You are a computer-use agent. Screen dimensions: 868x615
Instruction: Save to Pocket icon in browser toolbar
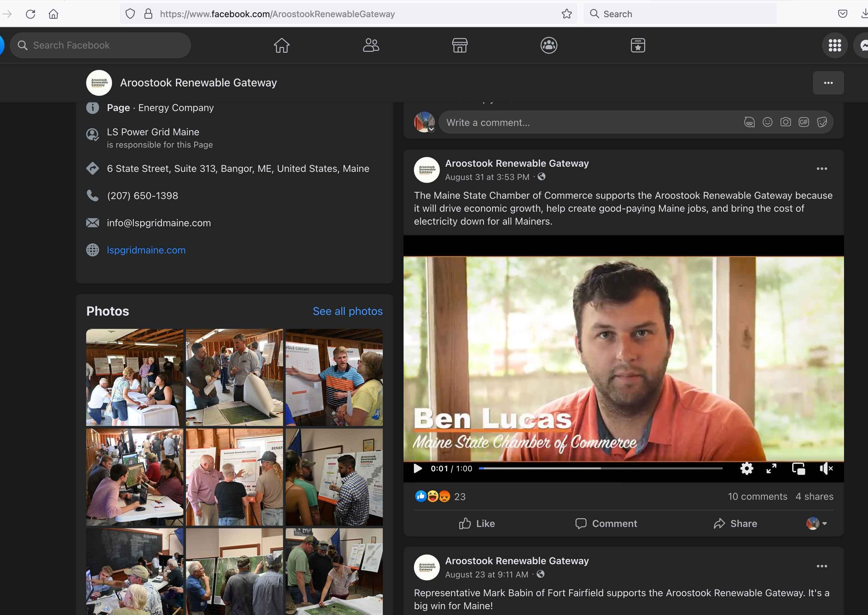tap(842, 14)
